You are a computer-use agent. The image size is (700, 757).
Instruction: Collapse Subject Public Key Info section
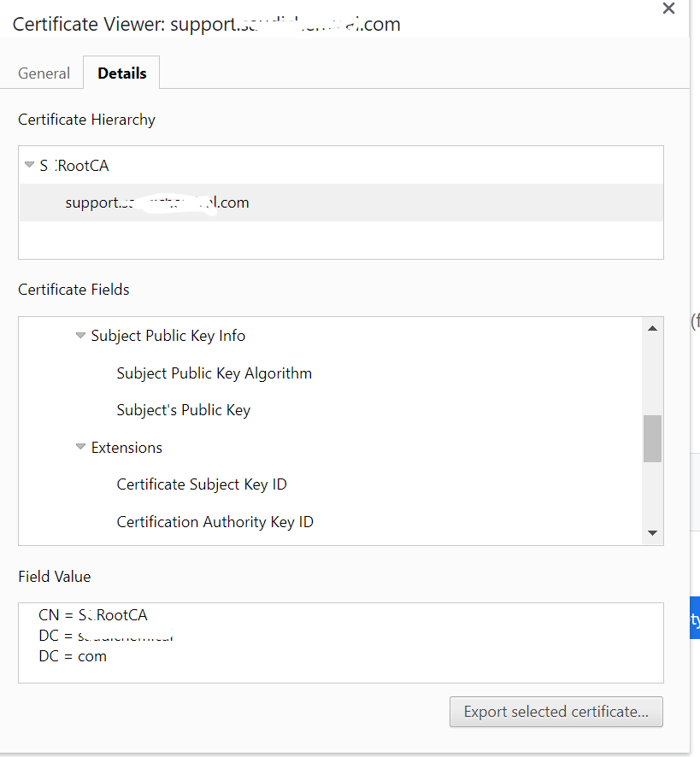[80, 336]
